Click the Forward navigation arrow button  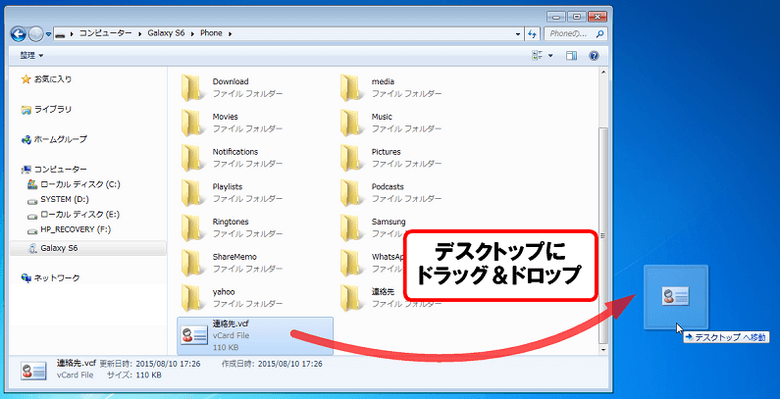point(35,34)
